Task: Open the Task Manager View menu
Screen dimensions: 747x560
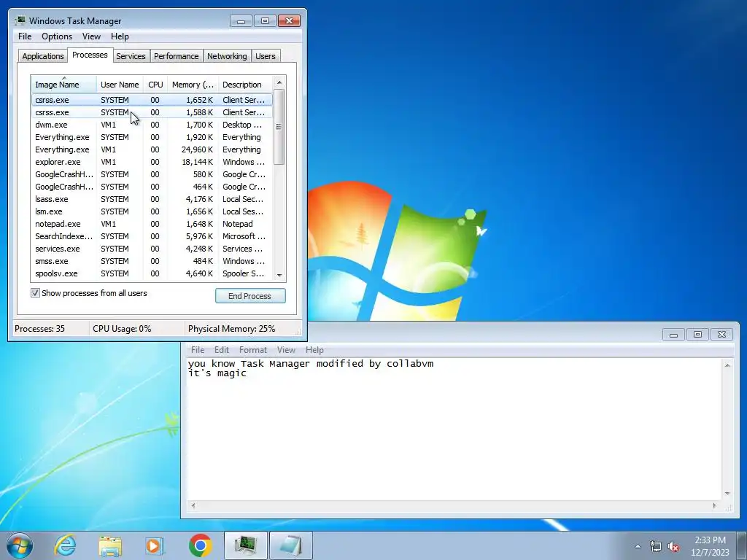Action: 91,36
